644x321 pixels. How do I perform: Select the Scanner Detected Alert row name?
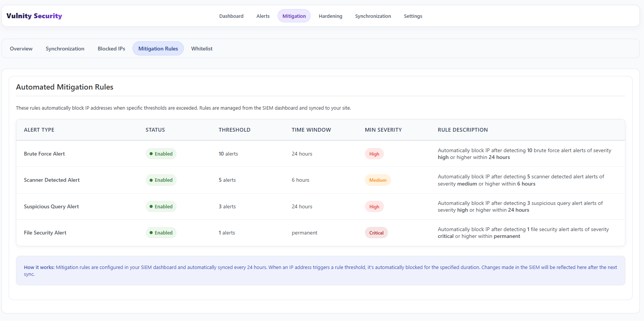click(x=52, y=180)
